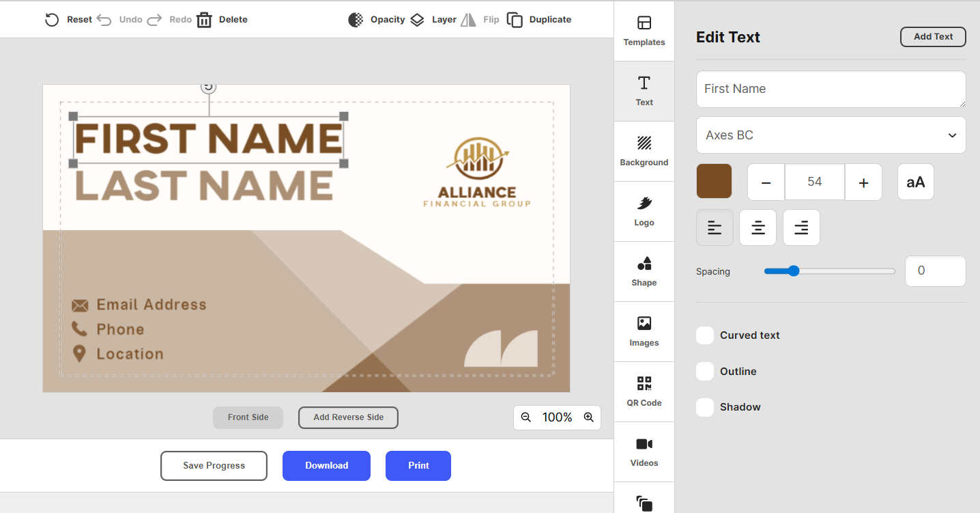
Task: Click the Add Text button
Action: tap(933, 37)
